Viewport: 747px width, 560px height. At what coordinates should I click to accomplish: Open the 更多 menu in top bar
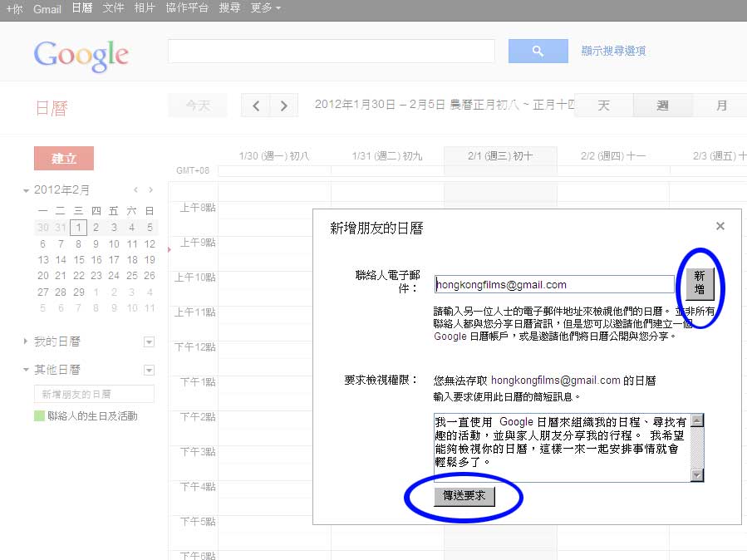pyautogui.click(x=266, y=7)
